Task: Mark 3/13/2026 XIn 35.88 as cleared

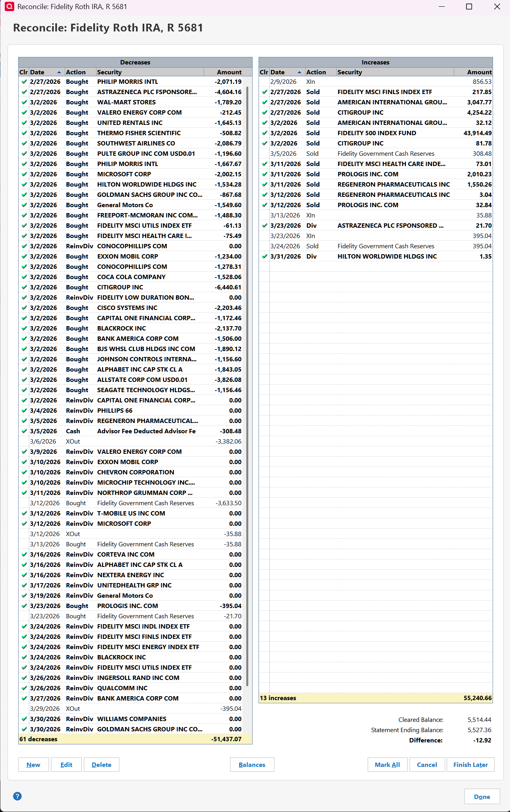Action: (264, 215)
